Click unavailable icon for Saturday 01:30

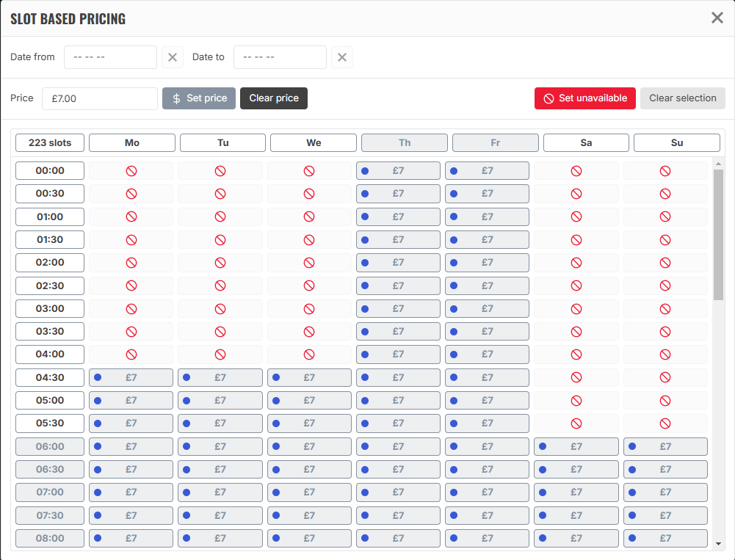point(576,240)
